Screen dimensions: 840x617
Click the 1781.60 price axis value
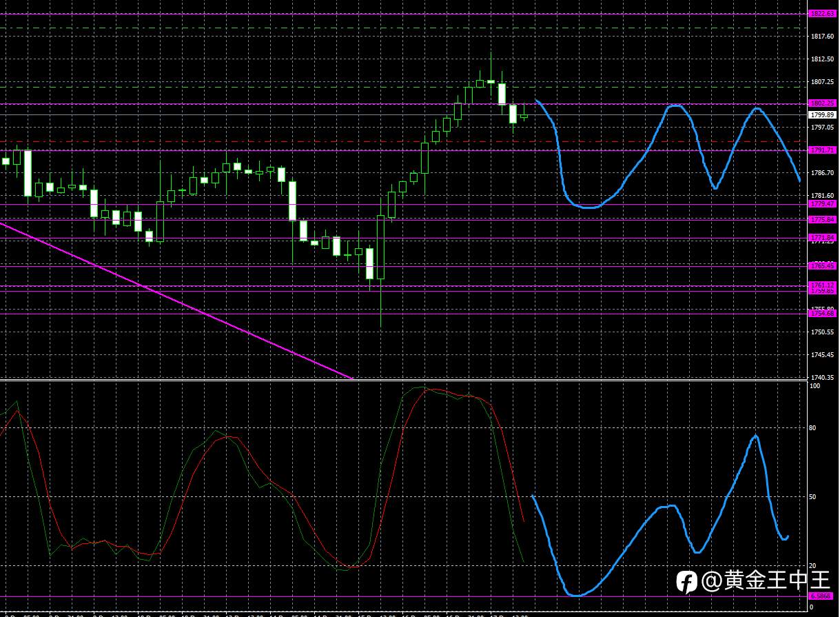823,196
